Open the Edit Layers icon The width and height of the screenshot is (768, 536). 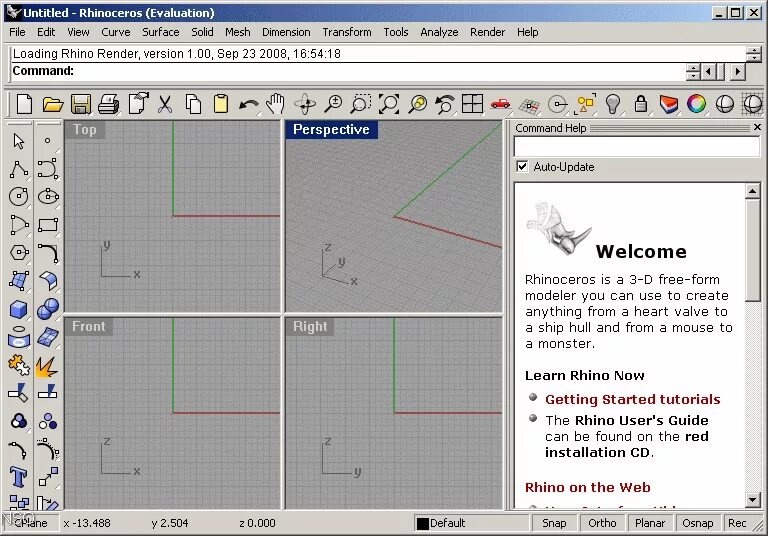click(669, 104)
